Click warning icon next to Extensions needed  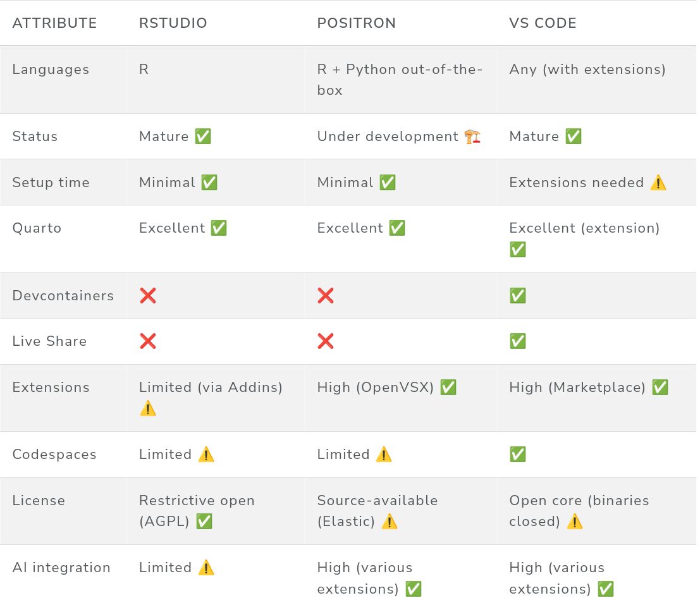point(658,183)
